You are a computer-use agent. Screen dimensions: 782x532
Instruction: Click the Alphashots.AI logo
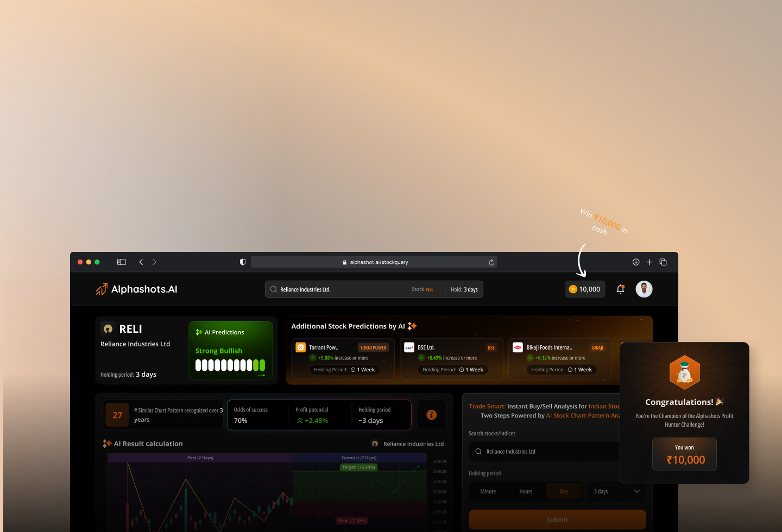137,289
